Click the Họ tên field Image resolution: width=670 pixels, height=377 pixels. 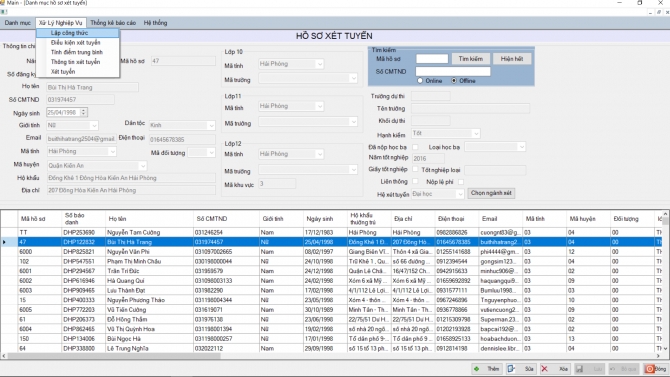(92, 88)
